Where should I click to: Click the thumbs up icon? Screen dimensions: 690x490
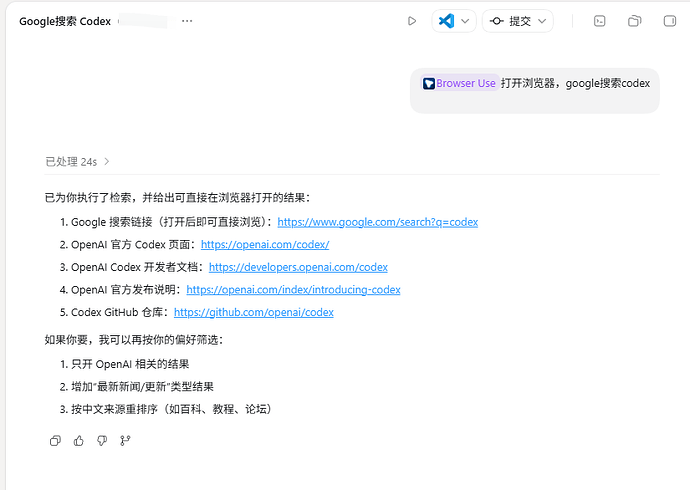(x=79, y=440)
